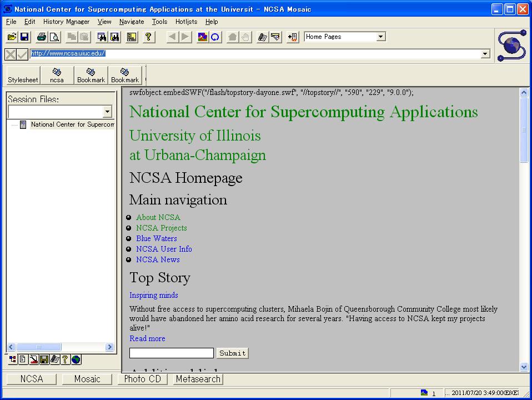Open the History Manager menu
Image resolution: width=532 pixels, height=400 pixels.
(x=66, y=22)
